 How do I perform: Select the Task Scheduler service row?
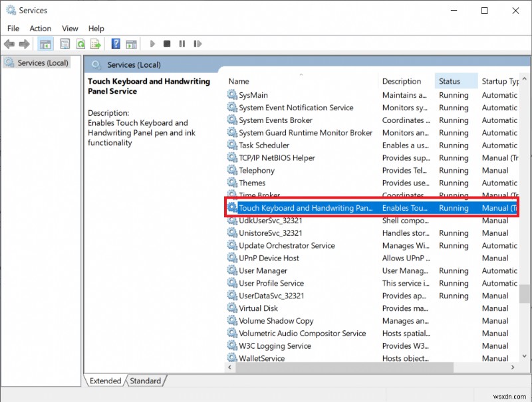point(264,145)
